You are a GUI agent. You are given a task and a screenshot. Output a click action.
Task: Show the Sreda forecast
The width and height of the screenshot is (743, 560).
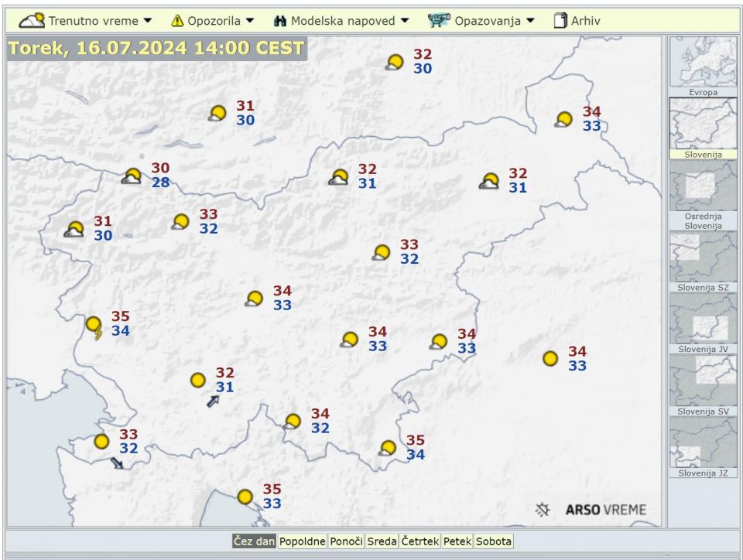tap(382, 541)
